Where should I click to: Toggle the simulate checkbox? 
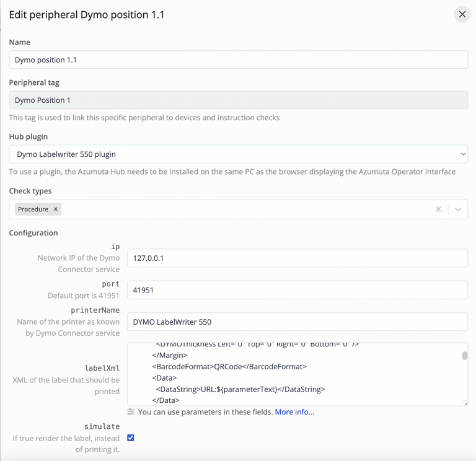tap(131, 437)
